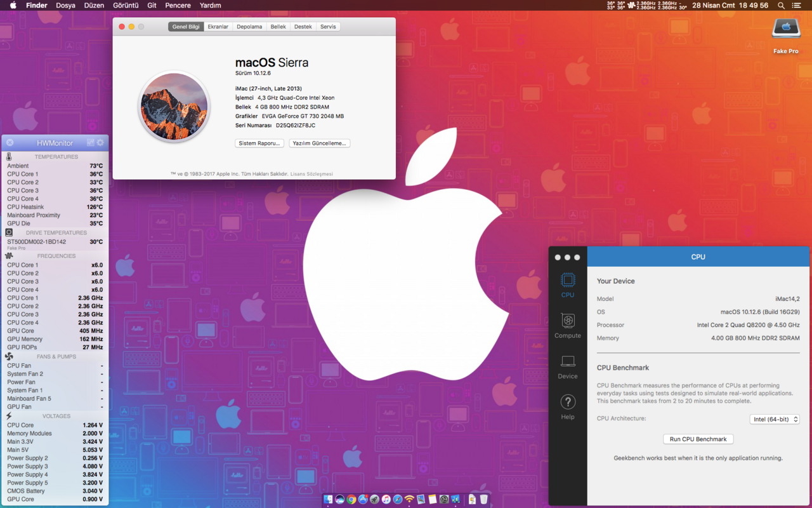Viewport: 812px width, 508px height.
Task: Expand the CPU Architecture dropdown
Action: 775,419
